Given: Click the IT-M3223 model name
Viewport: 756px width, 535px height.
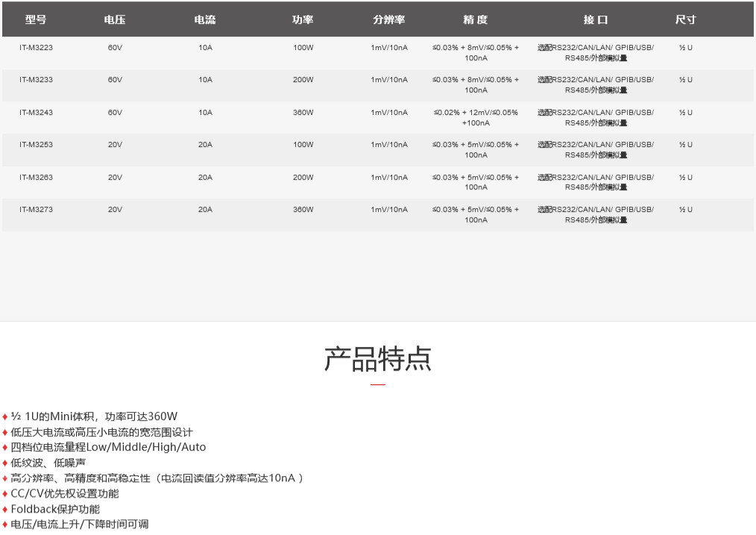Looking at the screenshot, I should click(36, 48).
